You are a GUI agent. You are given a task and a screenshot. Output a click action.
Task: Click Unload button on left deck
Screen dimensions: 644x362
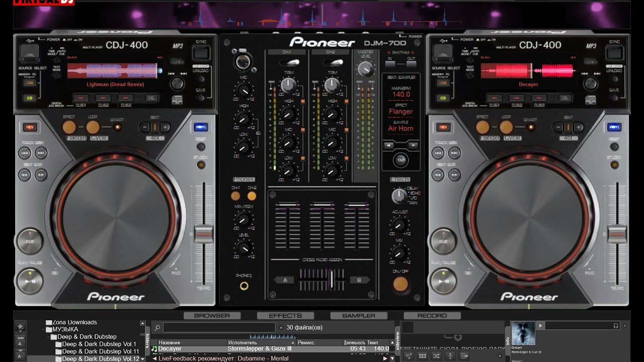(x=201, y=79)
